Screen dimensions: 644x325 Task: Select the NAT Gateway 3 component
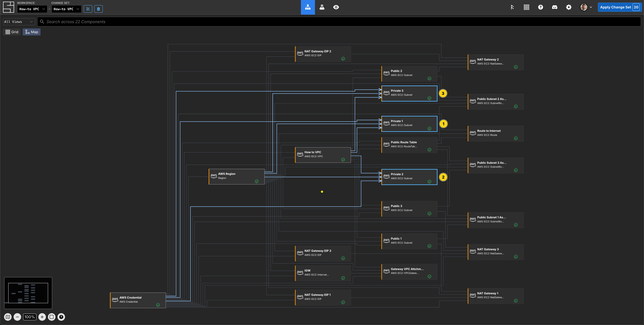pyautogui.click(x=496, y=252)
